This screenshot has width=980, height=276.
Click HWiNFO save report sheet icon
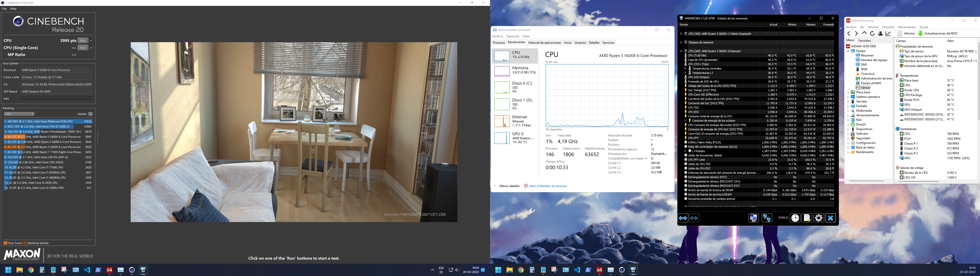tap(807, 218)
